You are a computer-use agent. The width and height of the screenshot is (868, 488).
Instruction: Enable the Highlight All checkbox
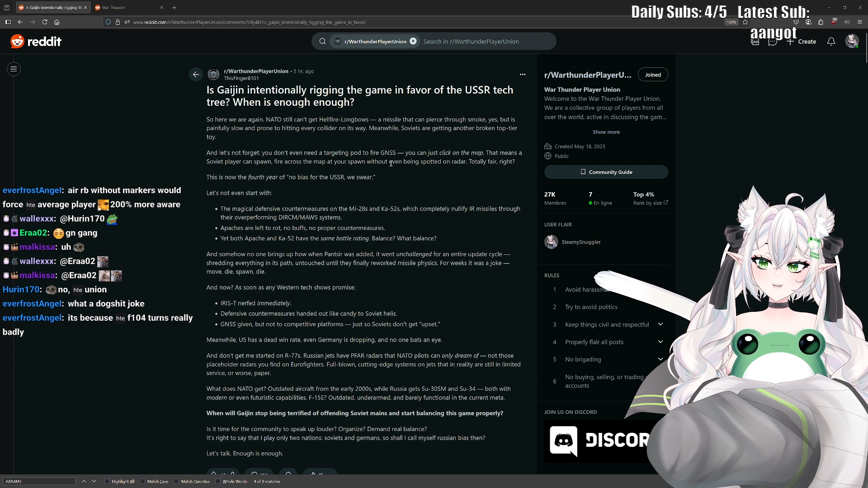pyautogui.click(x=107, y=481)
